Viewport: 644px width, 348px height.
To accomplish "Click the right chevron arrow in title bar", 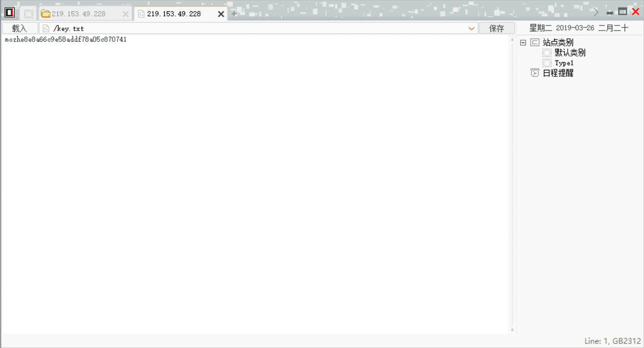I will 596,12.
